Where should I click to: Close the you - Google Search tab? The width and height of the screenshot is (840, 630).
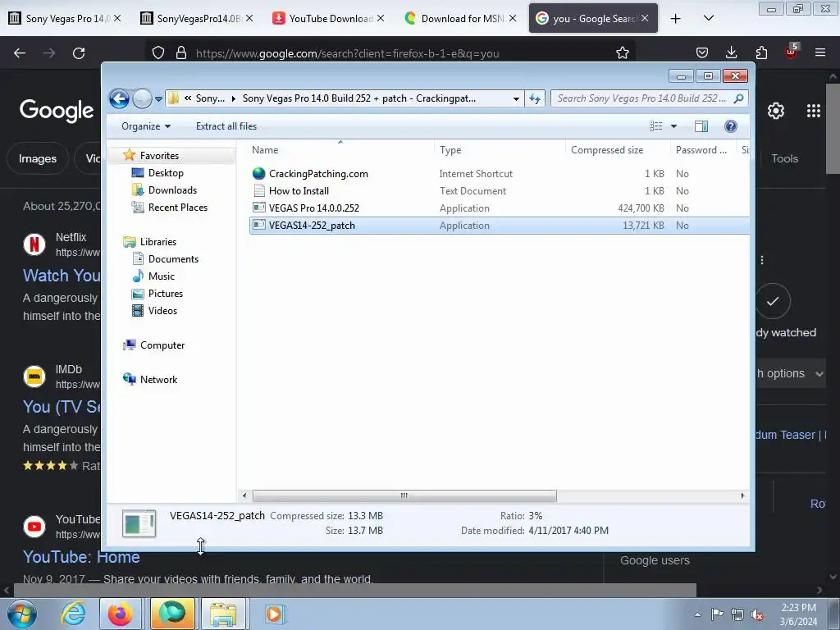(645, 19)
